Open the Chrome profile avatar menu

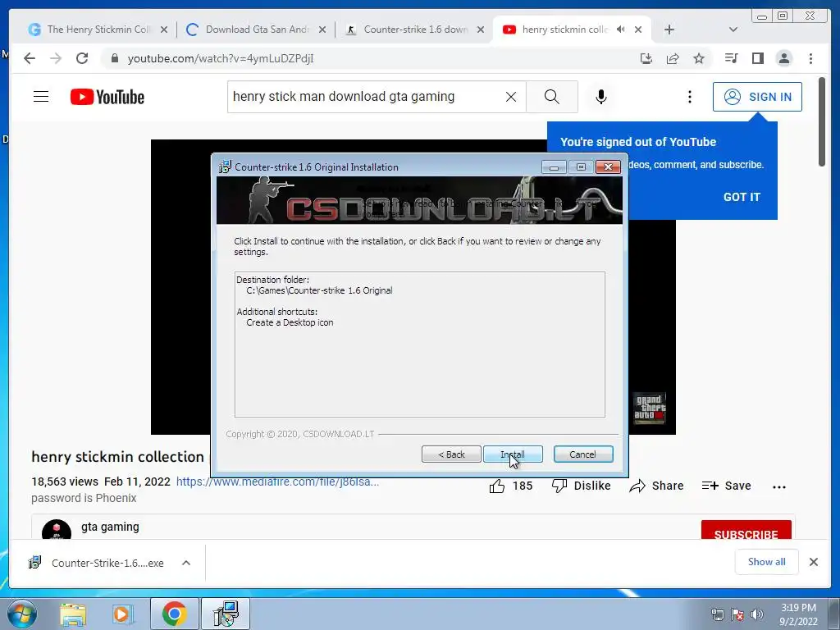pyautogui.click(x=783, y=58)
